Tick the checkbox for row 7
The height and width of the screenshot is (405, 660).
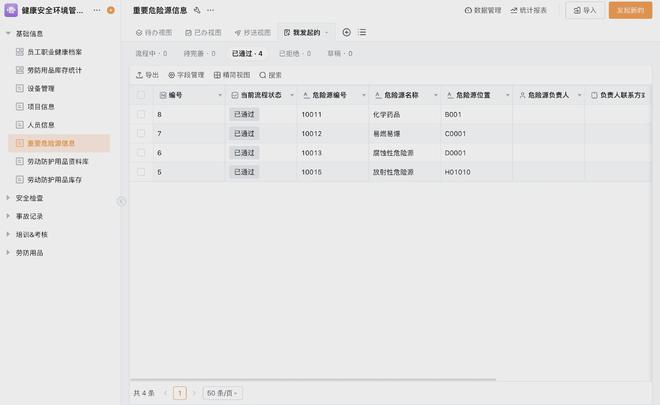coord(141,133)
